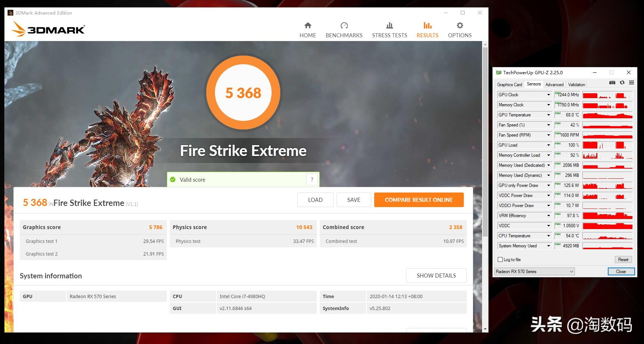The height and width of the screenshot is (344, 644).
Task: Open the CPU Temperature sensor dropdown
Action: point(548,236)
